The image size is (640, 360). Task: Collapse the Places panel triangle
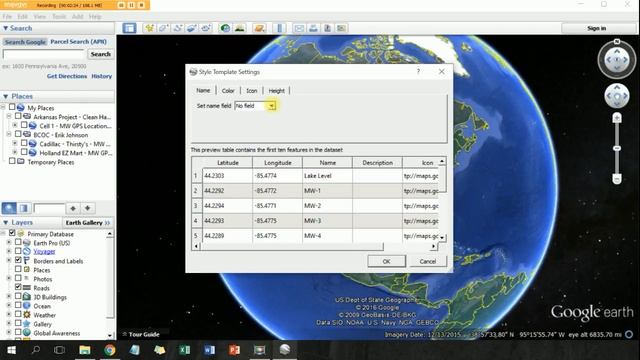click(x=5, y=96)
